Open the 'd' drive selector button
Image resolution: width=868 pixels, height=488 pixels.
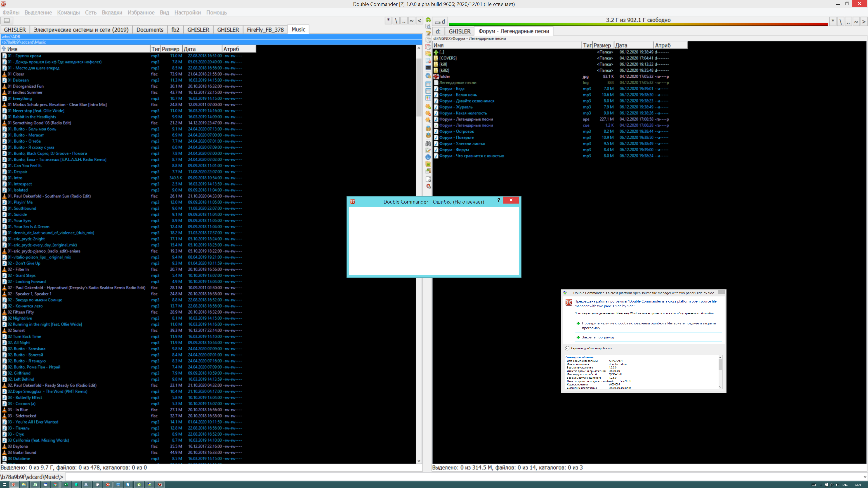coord(440,21)
